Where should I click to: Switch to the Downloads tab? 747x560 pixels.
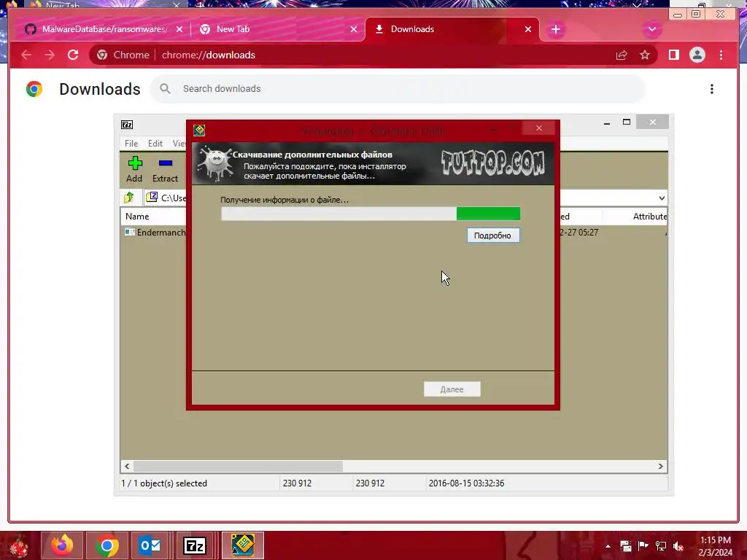click(x=452, y=29)
